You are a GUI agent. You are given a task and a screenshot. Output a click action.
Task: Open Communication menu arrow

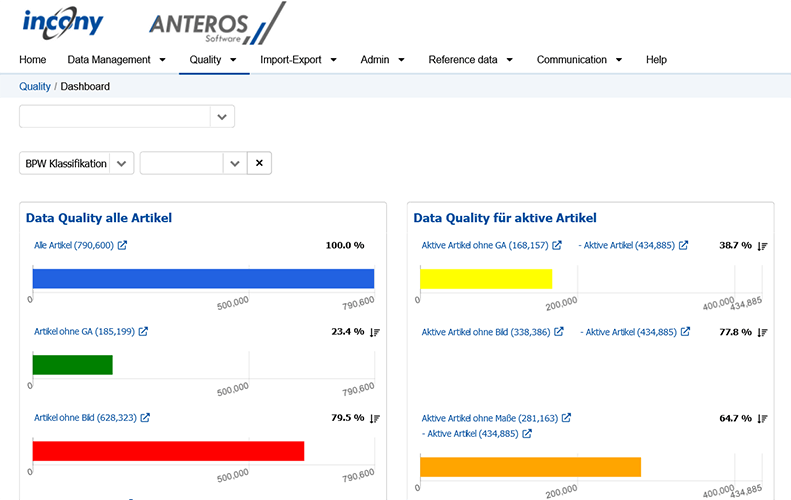pos(619,60)
